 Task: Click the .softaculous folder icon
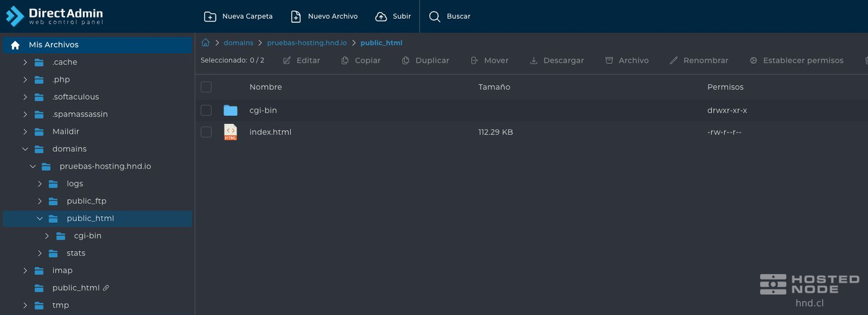pos(39,97)
